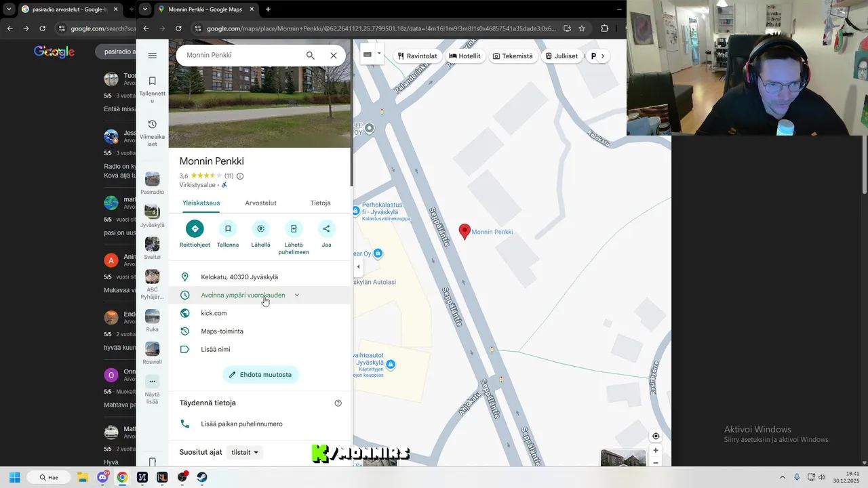Click Ehdota muutosta button
The width and height of the screenshot is (868, 488).
(260, 375)
